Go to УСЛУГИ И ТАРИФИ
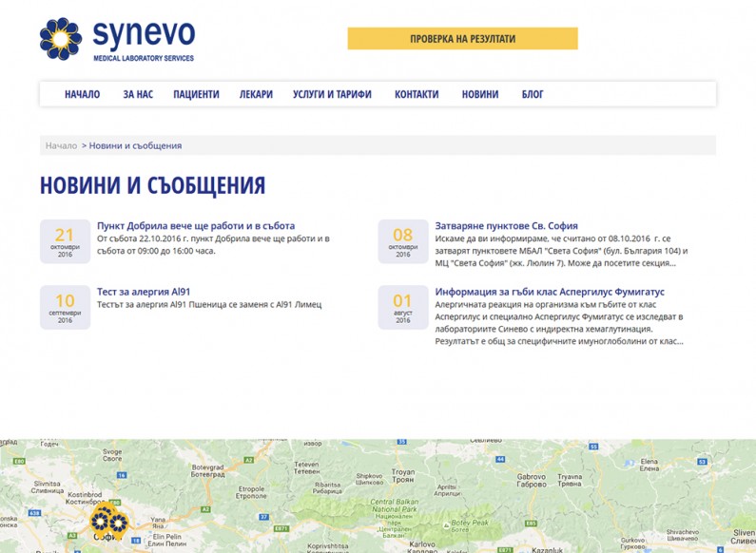The width and height of the screenshot is (756, 553). point(332,94)
